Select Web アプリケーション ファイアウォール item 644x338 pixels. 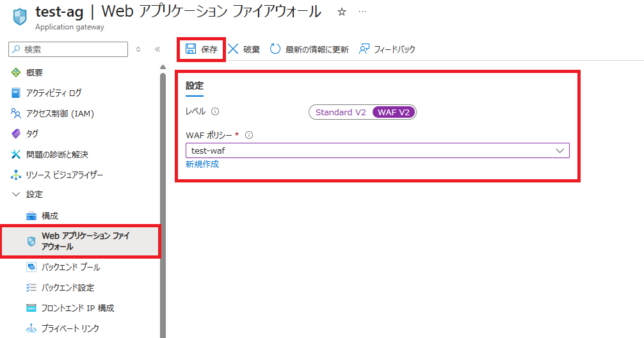click(x=81, y=241)
